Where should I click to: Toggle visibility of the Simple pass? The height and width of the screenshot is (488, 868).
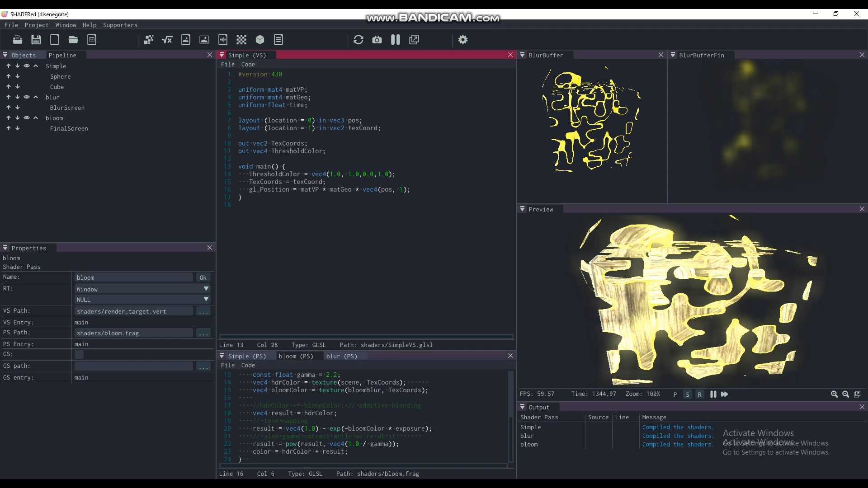coord(27,66)
